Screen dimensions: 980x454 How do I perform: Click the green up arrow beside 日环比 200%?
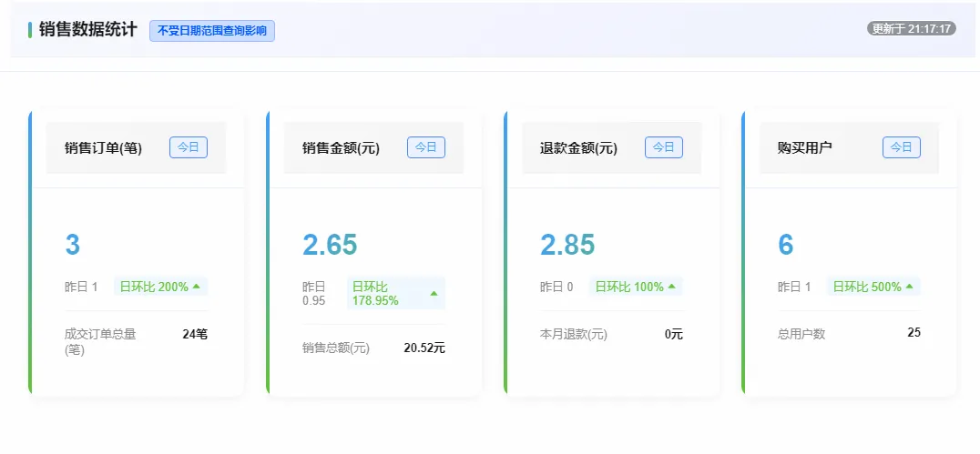coord(196,287)
